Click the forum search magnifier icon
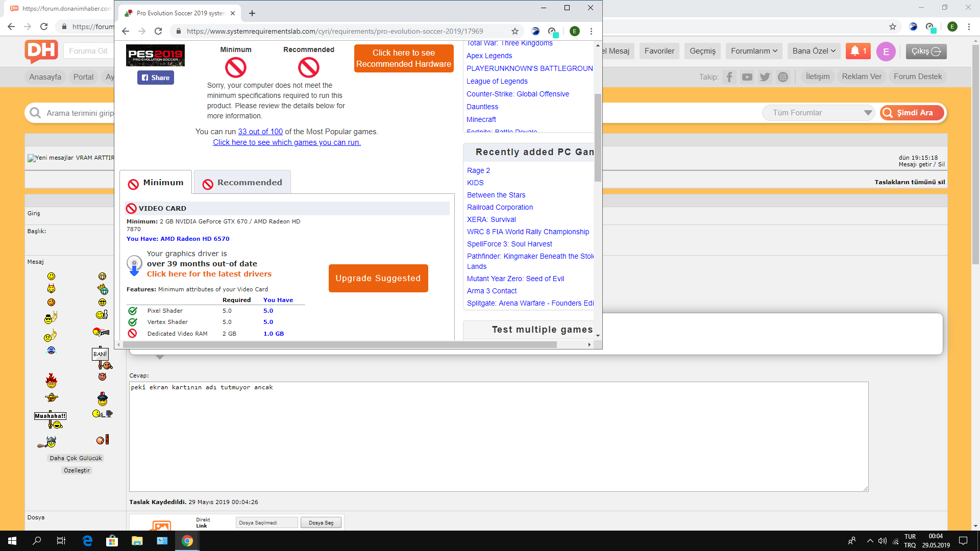Viewport: 980px width, 551px height. tap(35, 113)
